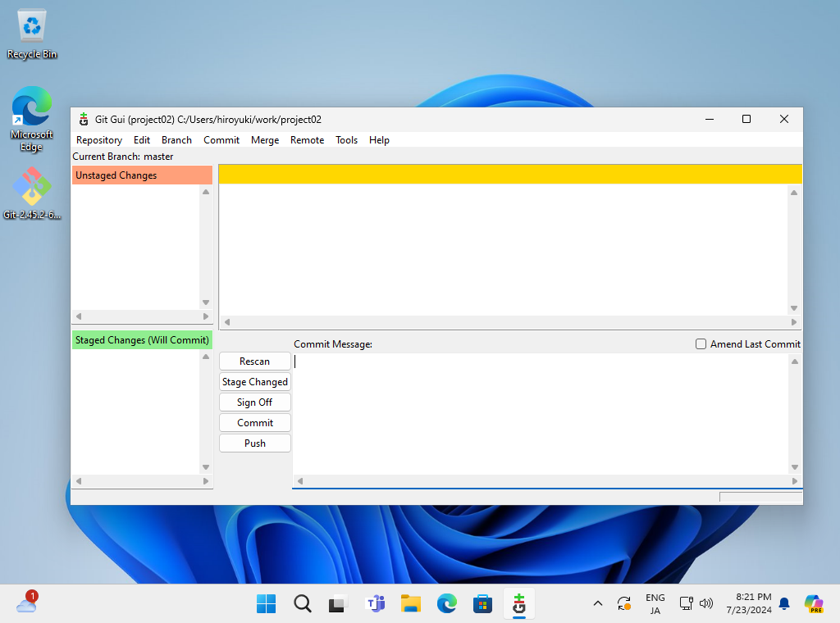Screen dimensions: 840x623
Task: Click the Rescan button
Action: 255,362
